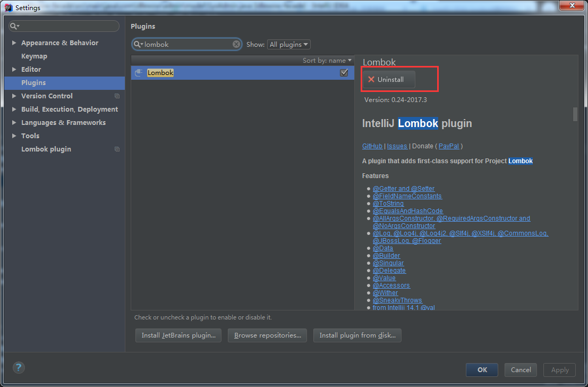Click Browse repositories button
This screenshot has width=588, height=387.
[267, 335]
